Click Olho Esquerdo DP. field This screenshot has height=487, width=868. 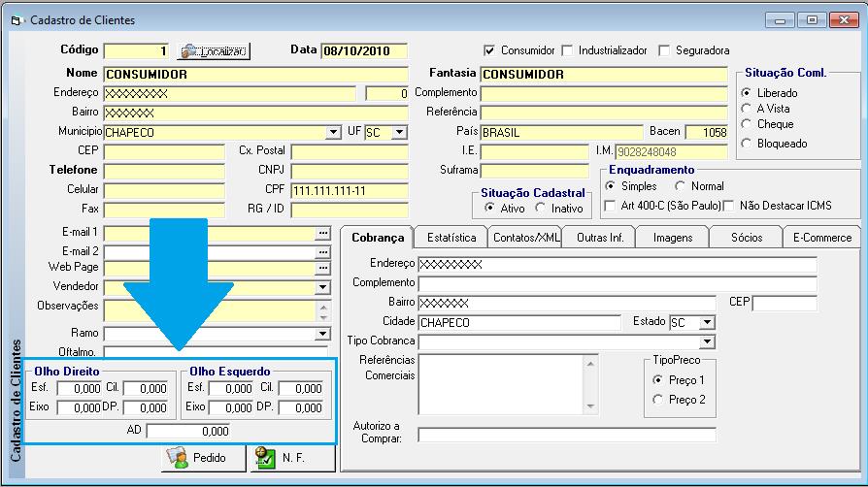coord(301,407)
